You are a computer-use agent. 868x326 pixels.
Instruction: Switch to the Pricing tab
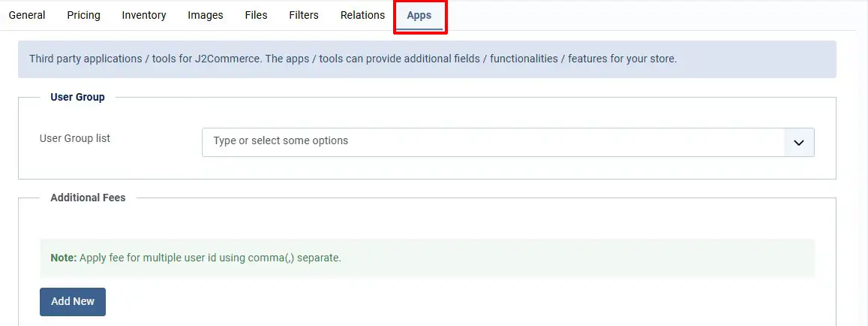83,16
